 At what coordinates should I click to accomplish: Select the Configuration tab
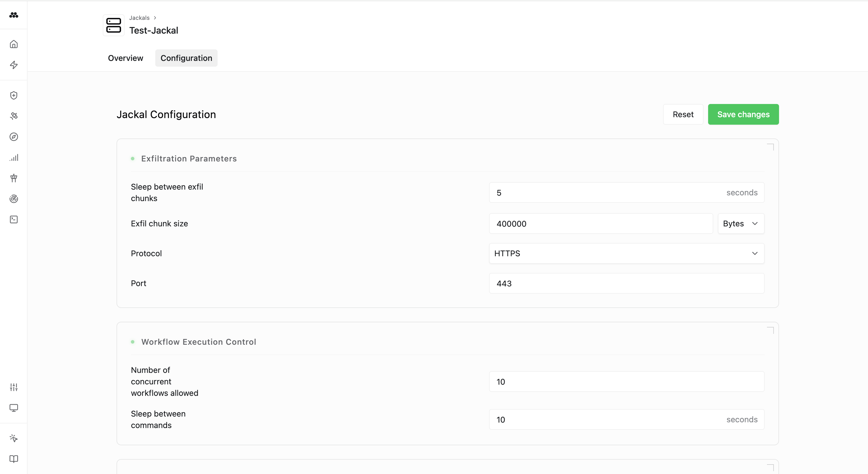tap(186, 58)
